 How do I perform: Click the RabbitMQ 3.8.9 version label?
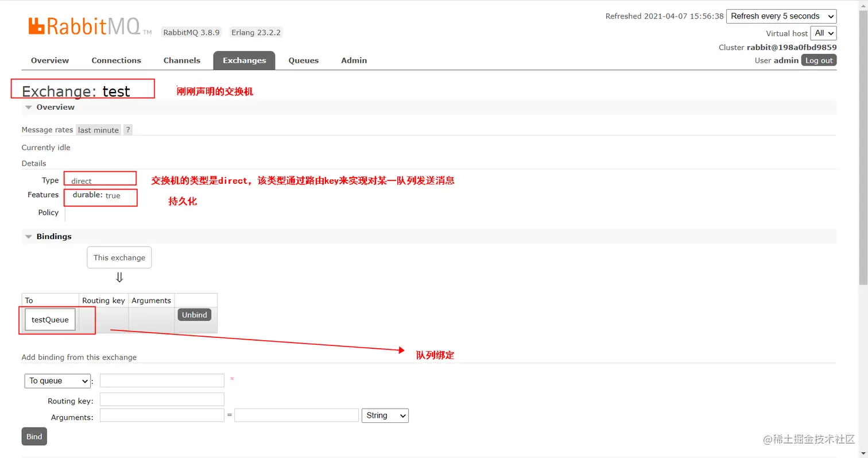192,33
